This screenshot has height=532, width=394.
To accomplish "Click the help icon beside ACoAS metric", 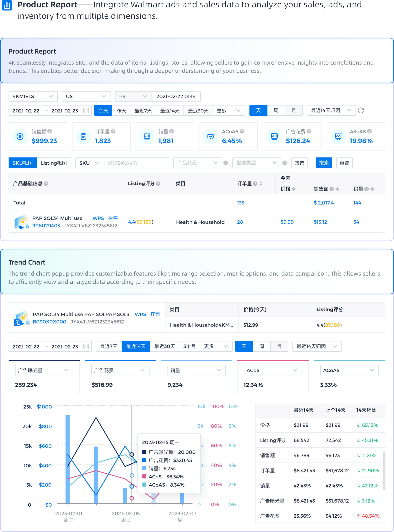I will coord(242,131).
